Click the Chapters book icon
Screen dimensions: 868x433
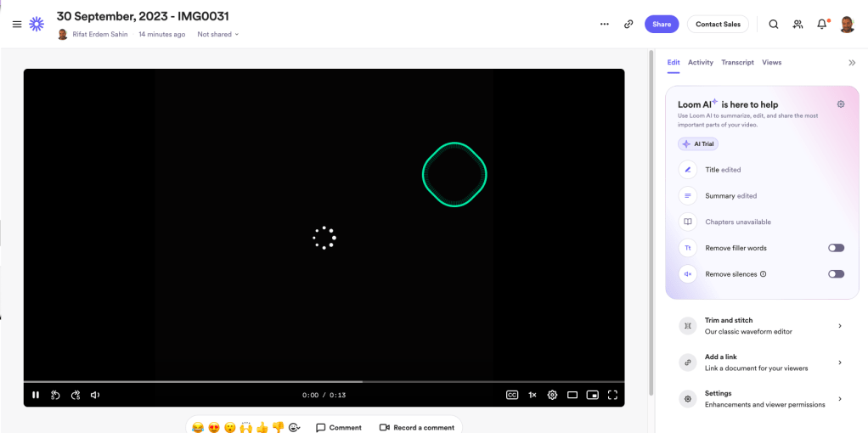688,222
